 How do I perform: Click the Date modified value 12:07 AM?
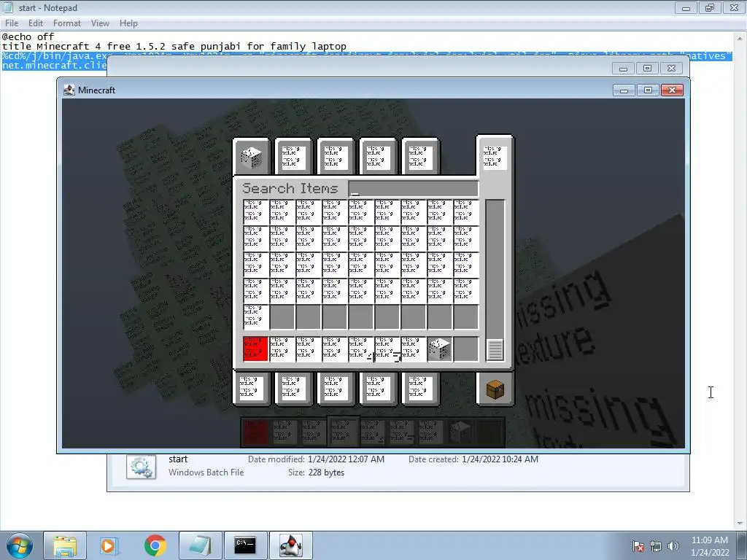point(346,459)
